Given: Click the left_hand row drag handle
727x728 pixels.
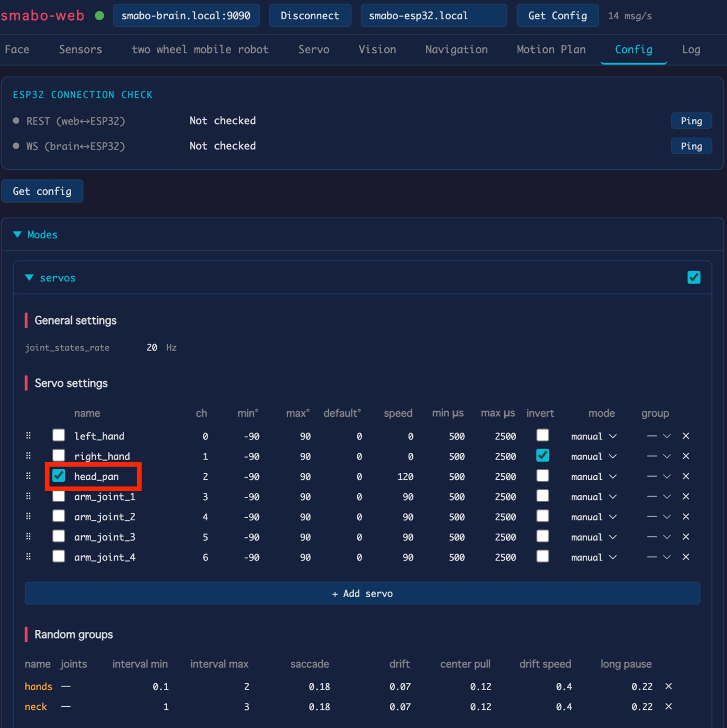Looking at the screenshot, I should 29,436.
